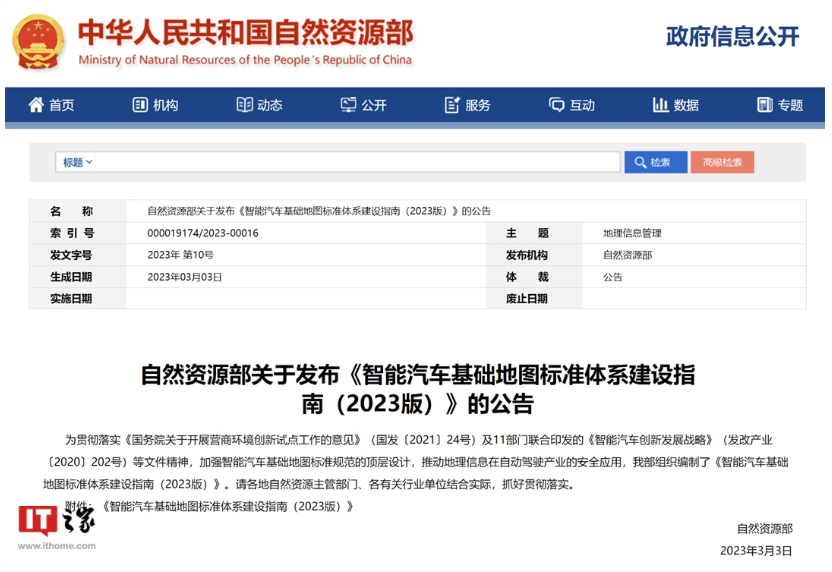The image size is (832, 572).
Task: Click the 政府信息公开 header link
Action: pos(733,36)
